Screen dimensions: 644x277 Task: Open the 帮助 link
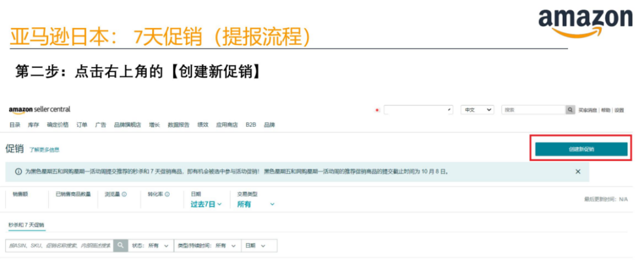coord(605,110)
